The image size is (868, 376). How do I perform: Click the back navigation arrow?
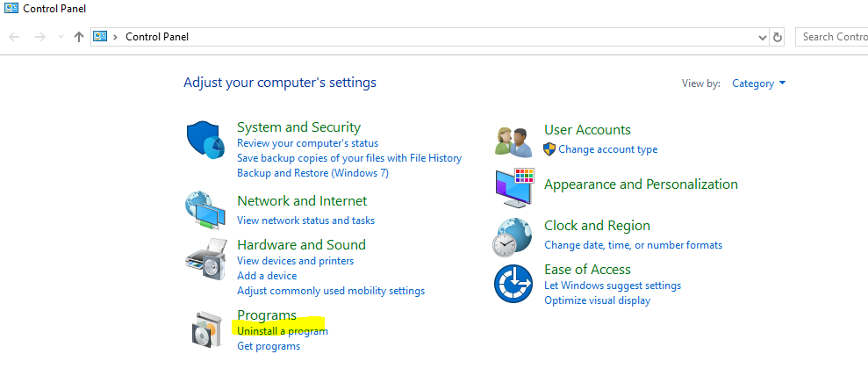tap(14, 37)
